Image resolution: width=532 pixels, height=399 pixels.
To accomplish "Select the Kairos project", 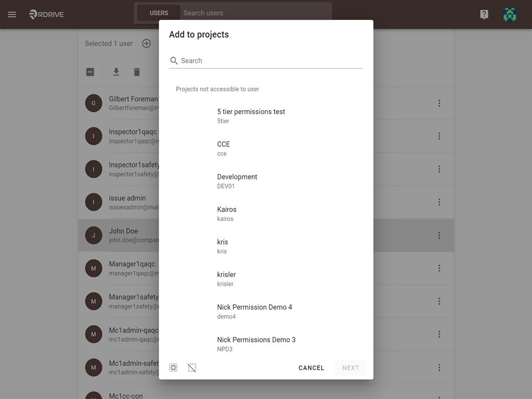I will tap(266, 214).
